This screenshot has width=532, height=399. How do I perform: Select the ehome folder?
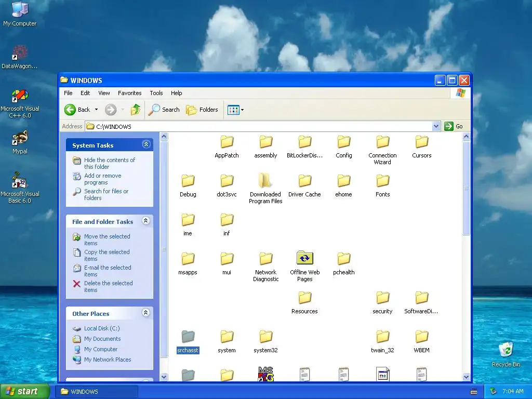(344, 185)
